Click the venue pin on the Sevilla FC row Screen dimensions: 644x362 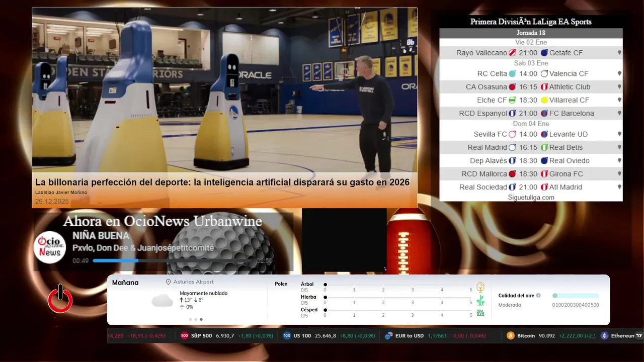click(x=619, y=134)
